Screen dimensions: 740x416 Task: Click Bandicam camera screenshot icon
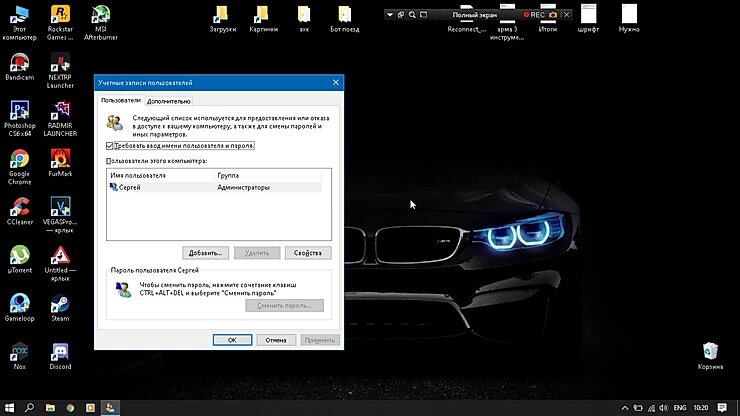pyautogui.click(x=553, y=15)
